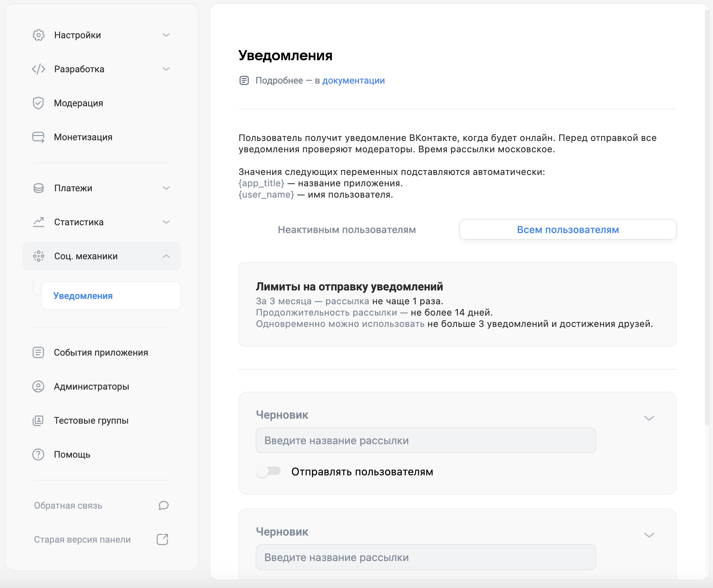This screenshot has width=713, height=588.
Task: Select Уведомления in the sidebar
Action: pos(83,296)
